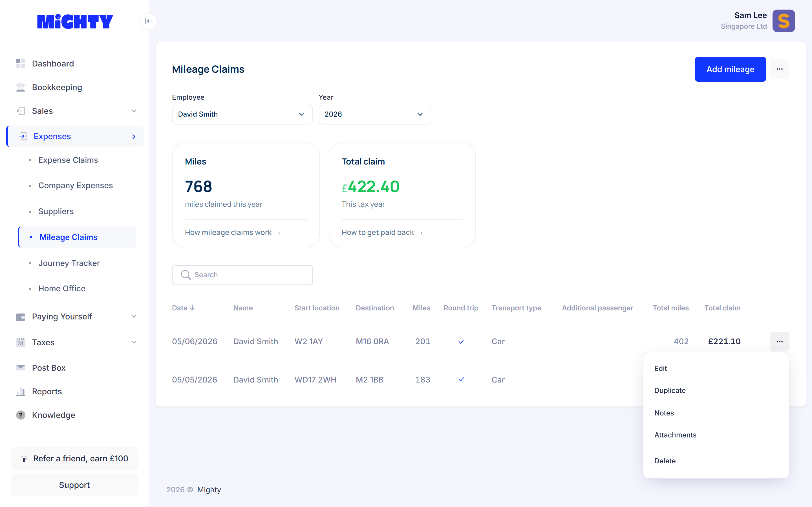812x507 pixels.
Task: Open the Year dropdown showing 2026
Action: pos(375,114)
